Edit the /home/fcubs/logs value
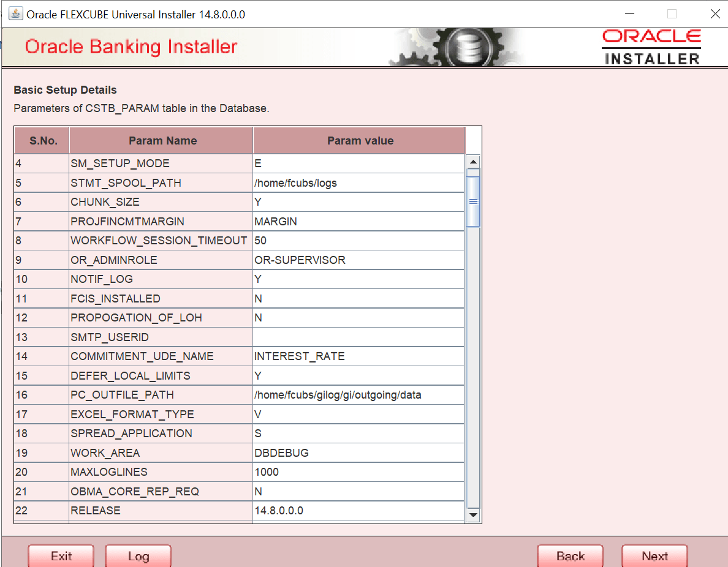The height and width of the screenshot is (567, 728). pyautogui.click(x=358, y=183)
